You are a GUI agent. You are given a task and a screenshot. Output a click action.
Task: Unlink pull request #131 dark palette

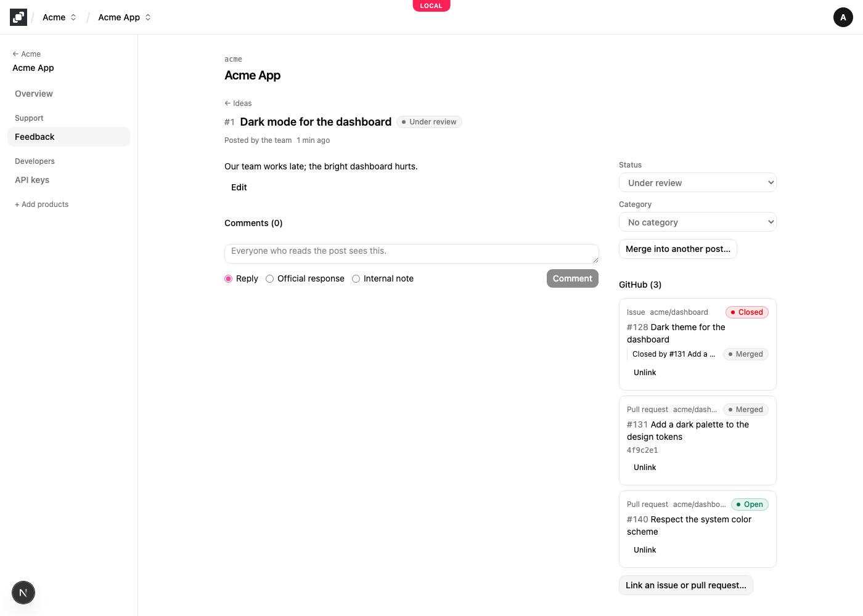645,468
